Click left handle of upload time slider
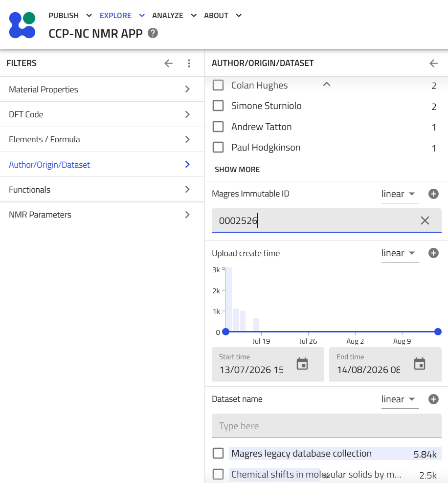 pos(226,332)
